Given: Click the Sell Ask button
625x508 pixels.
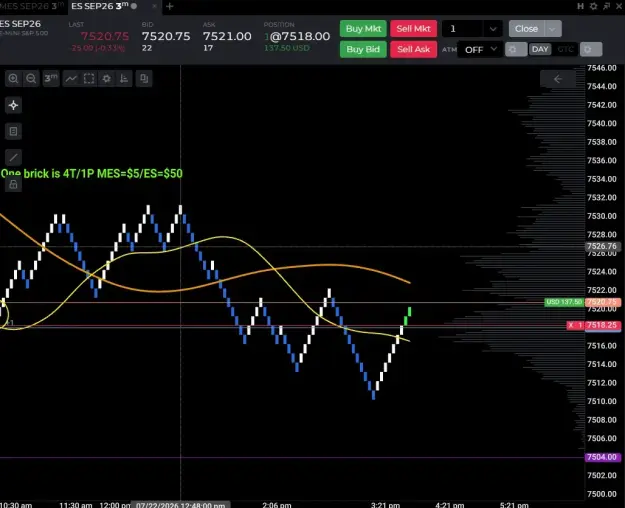Looking at the screenshot, I should pyautogui.click(x=413, y=49).
